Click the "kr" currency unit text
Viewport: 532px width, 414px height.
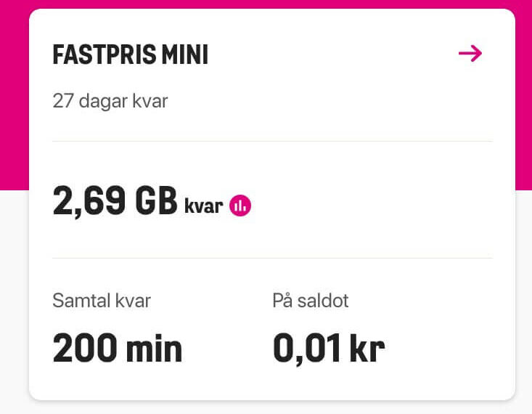tap(367, 349)
